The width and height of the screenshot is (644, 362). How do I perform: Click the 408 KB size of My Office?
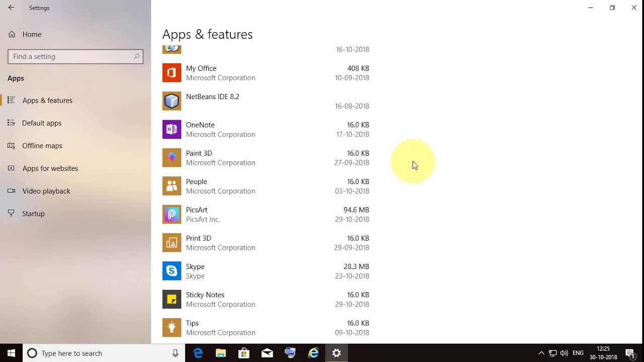point(358,68)
